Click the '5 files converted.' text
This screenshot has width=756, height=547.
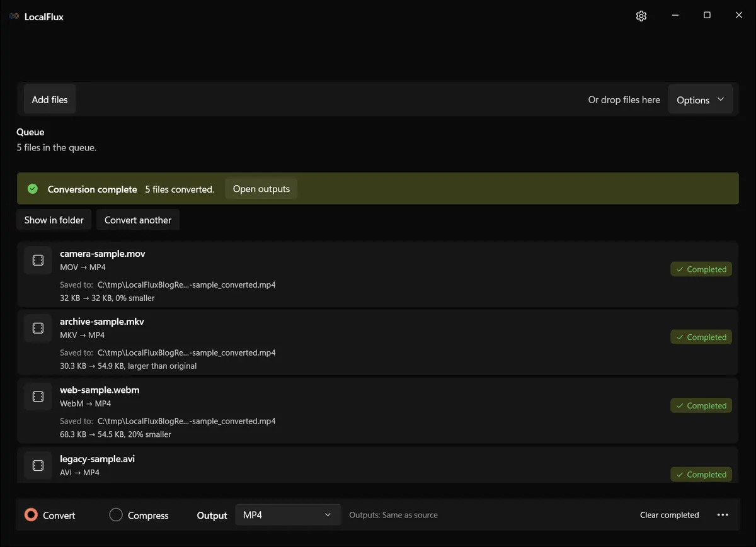(180, 189)
